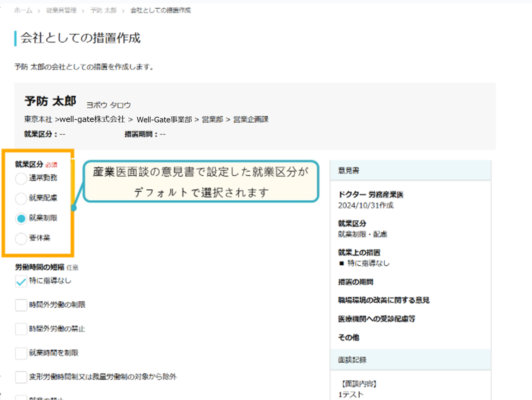This screenshot has height=400, width=532.
Task: Click the 措置期間 label in profile
Action: 139,134
